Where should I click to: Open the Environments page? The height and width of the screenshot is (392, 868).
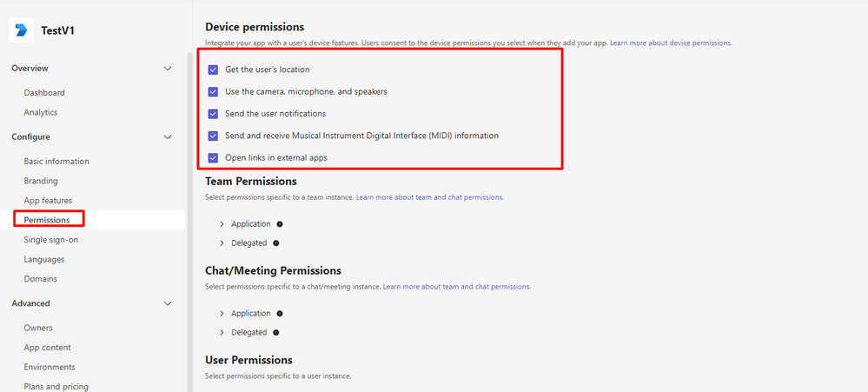[50, 367]
